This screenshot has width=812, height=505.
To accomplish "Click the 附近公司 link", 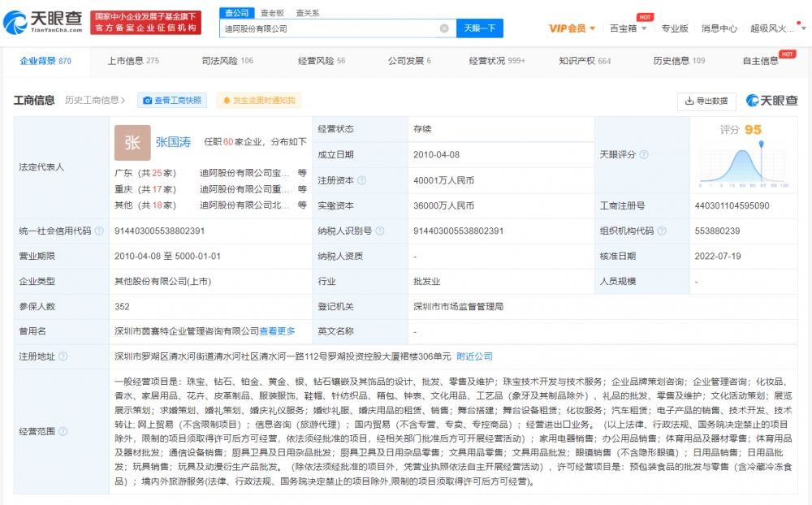I will (474, 356).
